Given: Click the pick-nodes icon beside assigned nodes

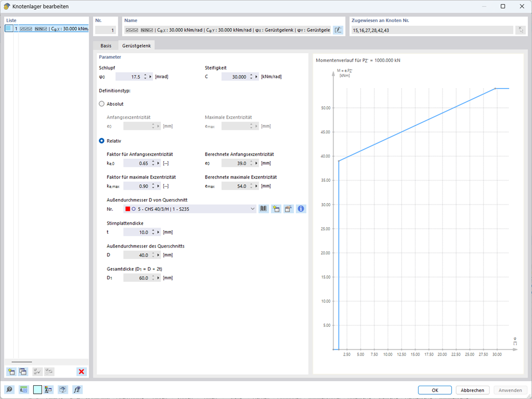Looking at the screenshot, I should tap(520, 30).
